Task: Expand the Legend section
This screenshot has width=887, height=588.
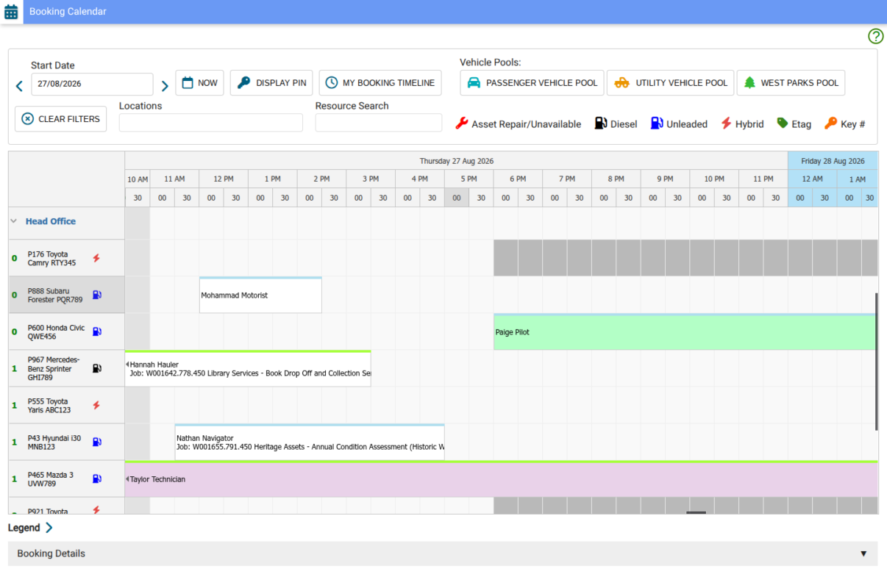Action: [49, 528]
